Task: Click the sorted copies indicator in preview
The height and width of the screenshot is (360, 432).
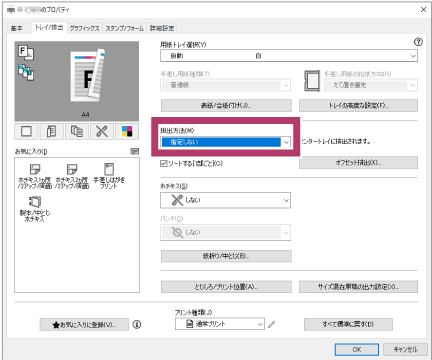Action: coord(26,72)
